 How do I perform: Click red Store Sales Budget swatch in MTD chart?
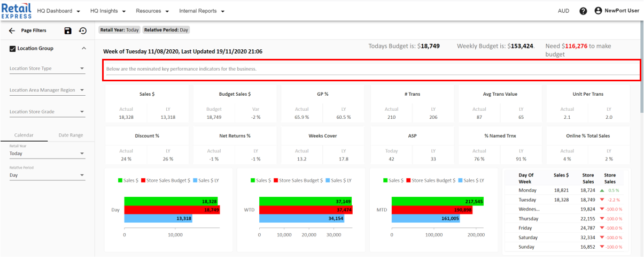coord(409,181)
